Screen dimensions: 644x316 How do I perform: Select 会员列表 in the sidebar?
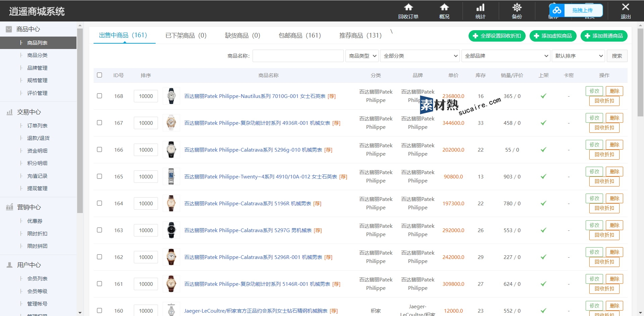click(37, 278)
